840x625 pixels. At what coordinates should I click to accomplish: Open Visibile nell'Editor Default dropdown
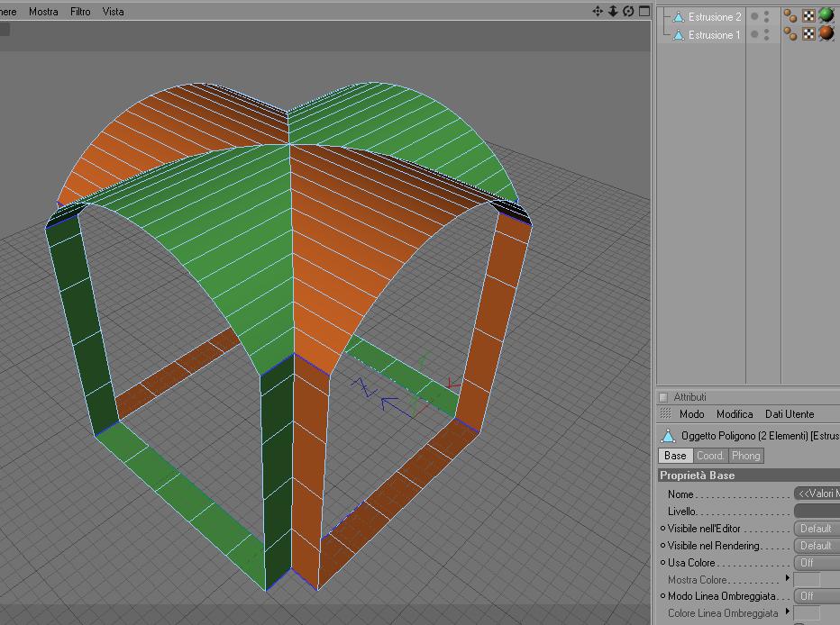click(x=817, y=529)
